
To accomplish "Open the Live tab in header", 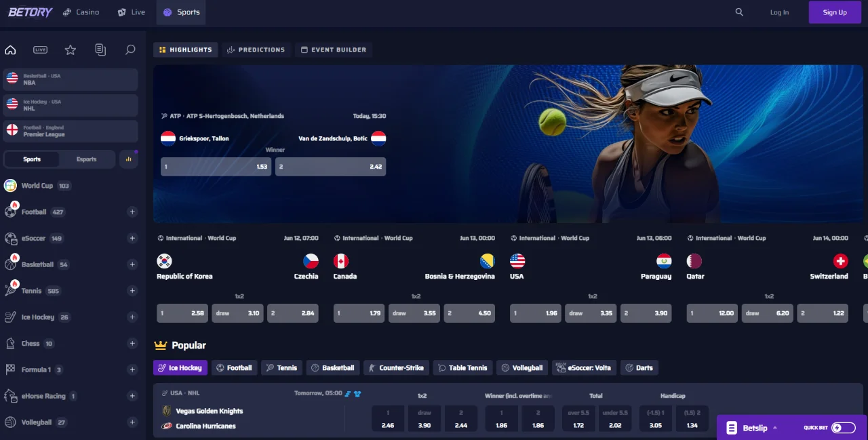I will tap(132, 12).
